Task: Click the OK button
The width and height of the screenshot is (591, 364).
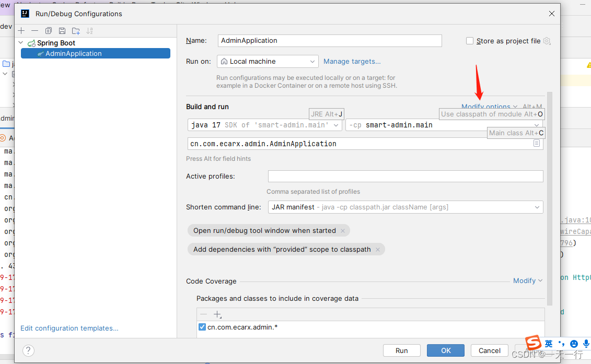Action: 446,350
